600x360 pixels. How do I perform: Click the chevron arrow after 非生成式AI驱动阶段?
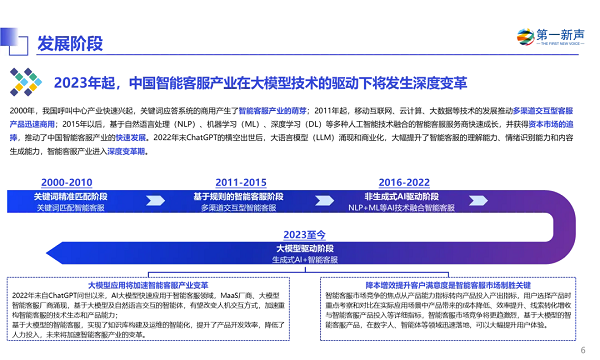[478, 200]
